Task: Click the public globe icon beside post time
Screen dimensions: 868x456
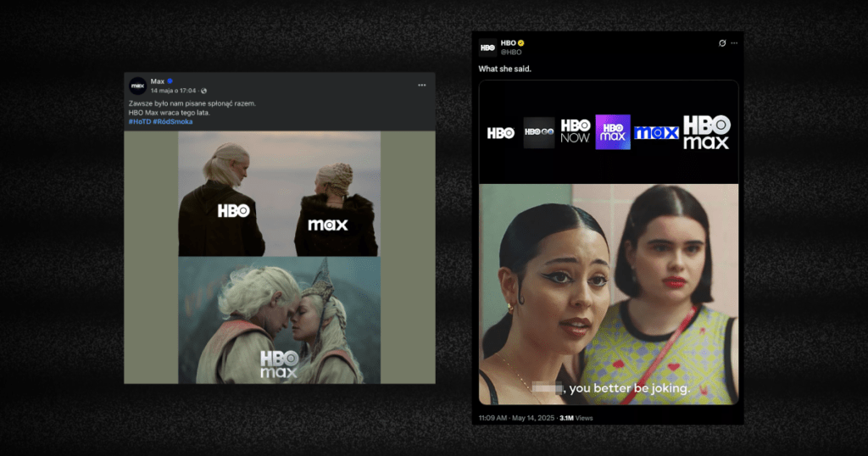Action: (x=204, y=91)
